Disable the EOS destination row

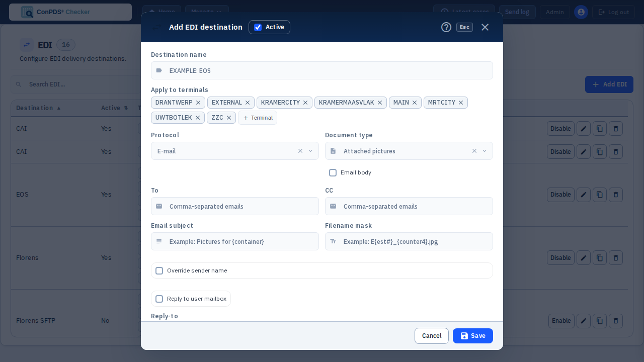coord(560,195)
